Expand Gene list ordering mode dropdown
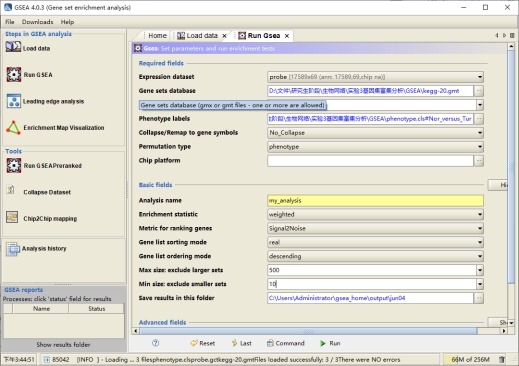Screen dimensions: 519x366 pos(480,256)
